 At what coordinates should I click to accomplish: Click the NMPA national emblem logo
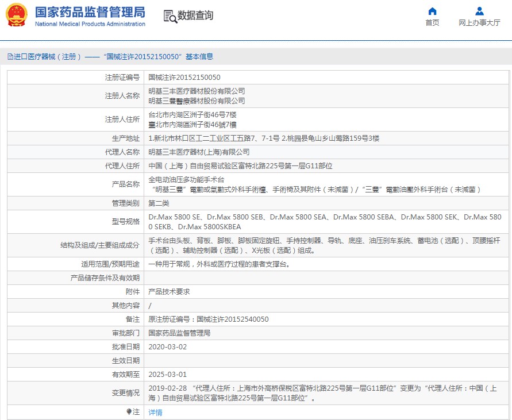pyautogui.click(x=16, y=15)
